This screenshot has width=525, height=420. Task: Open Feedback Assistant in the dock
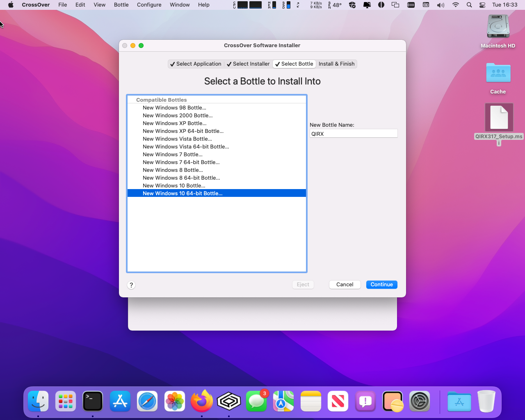pyautogui.click(x=365, y=401)
